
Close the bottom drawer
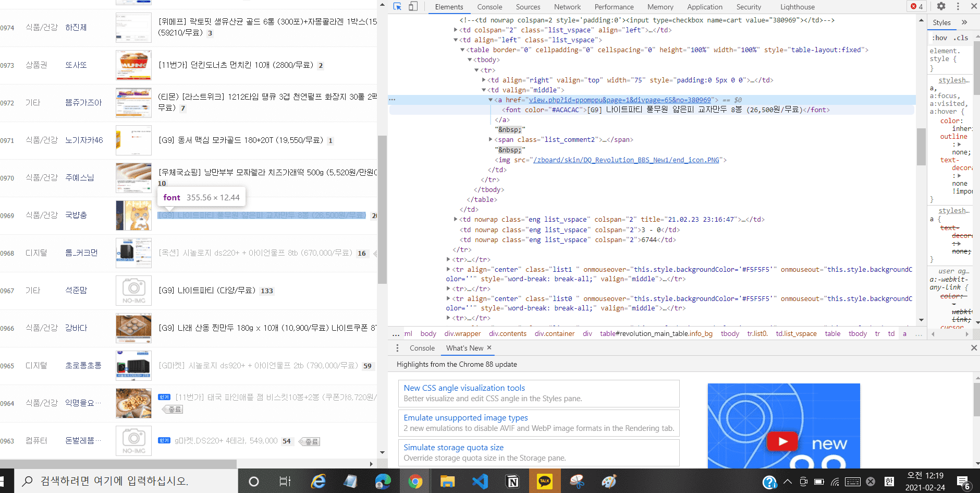[x=974, y=348]
